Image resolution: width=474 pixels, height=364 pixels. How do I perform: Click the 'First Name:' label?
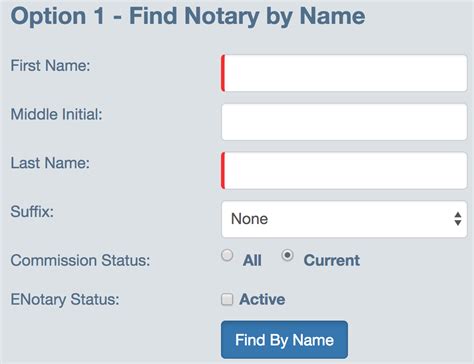(x=50, y=65)
